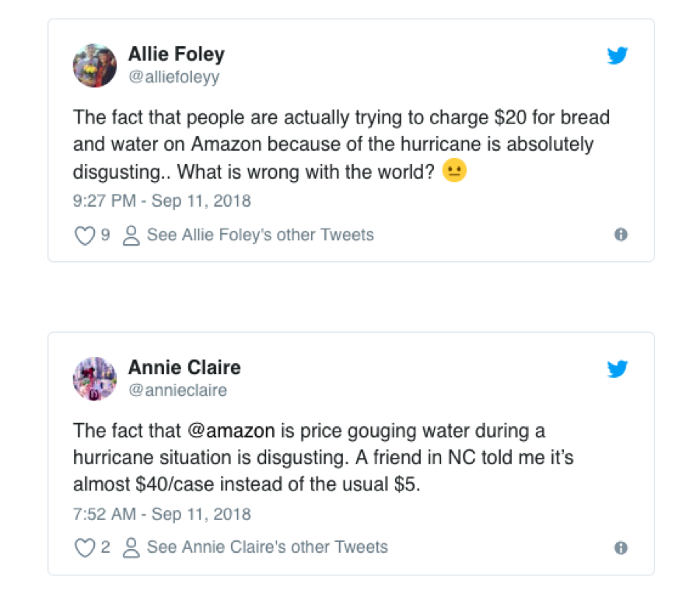The width and height of the screenshot is (700, 594).
Task: Click the Twitter bird icon on Annie Claire's tweet
Action: click(x=617, y=369)
